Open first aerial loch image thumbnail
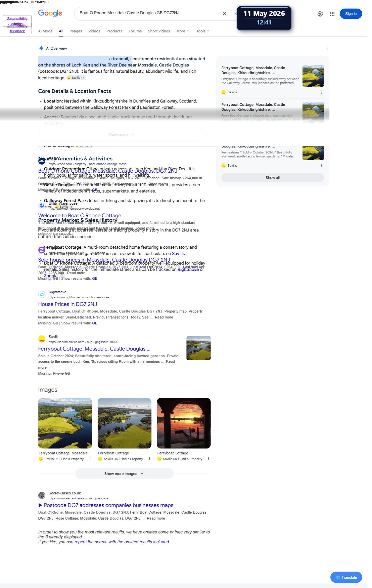The image size is (372, 588). point(65,423)
